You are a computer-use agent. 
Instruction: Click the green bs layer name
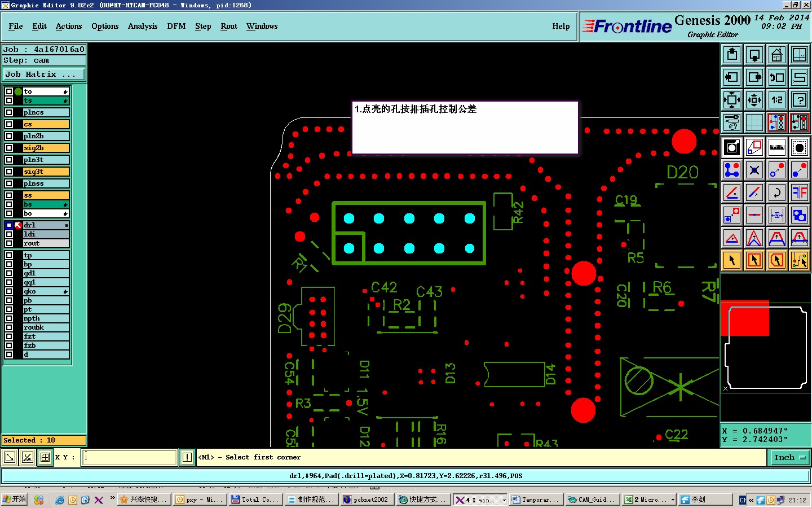[x=46, y=204]
